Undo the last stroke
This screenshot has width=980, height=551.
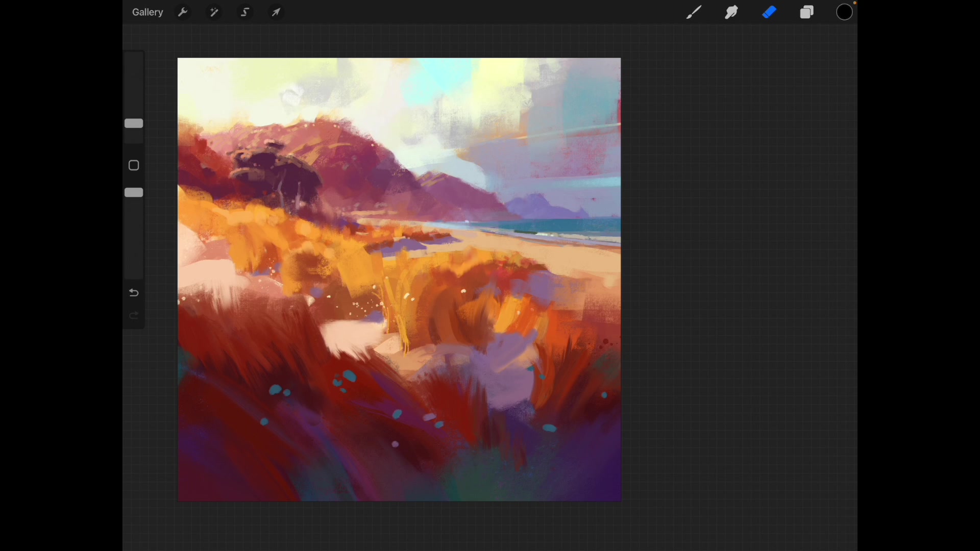click(x=134, y=293)
